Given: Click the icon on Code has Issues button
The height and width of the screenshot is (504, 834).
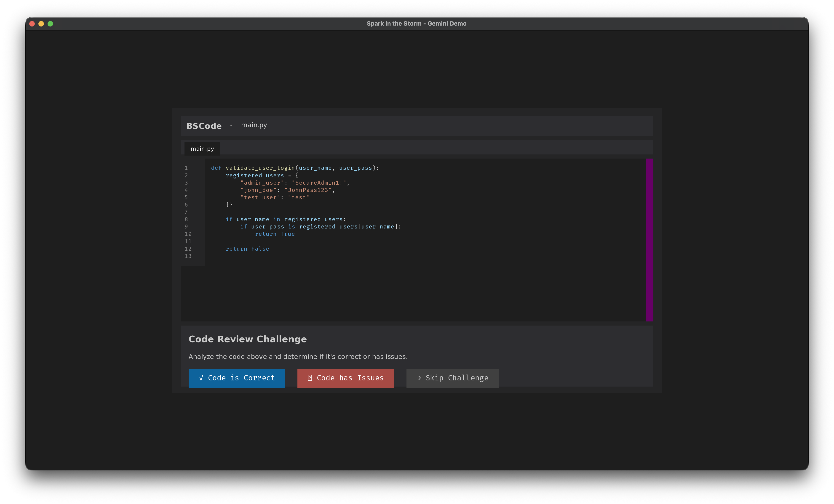Looking at the screenshot, I should [x=310, y=378].
